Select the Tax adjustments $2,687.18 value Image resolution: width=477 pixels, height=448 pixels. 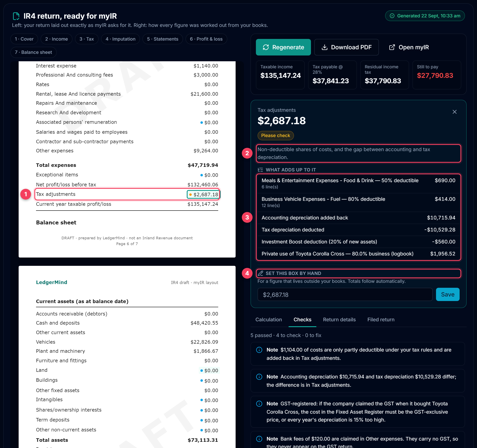(203, 194)
